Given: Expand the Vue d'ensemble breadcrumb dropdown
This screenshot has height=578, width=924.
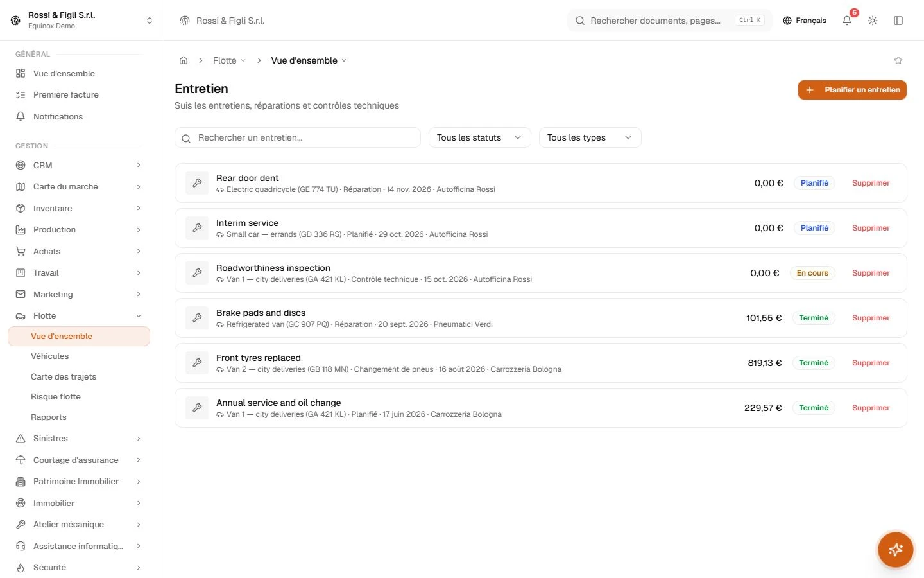Looking at the screenshot, I should point(309,60).
